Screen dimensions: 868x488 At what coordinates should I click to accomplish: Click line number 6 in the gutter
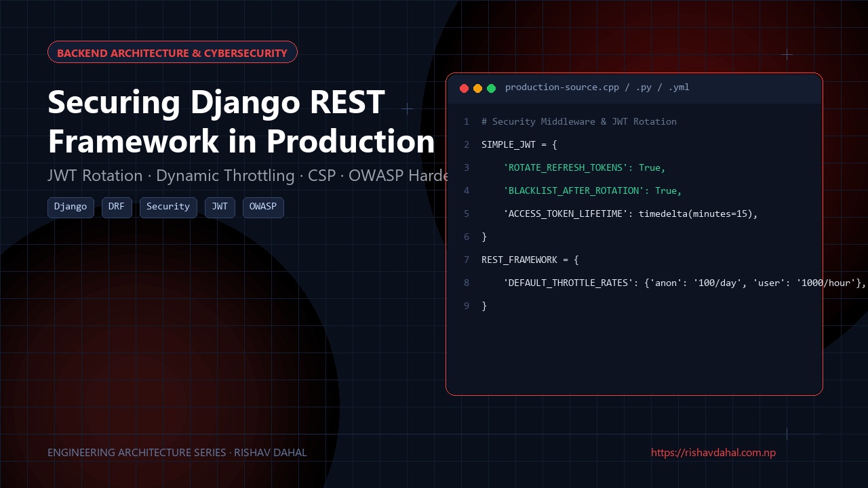467,237
